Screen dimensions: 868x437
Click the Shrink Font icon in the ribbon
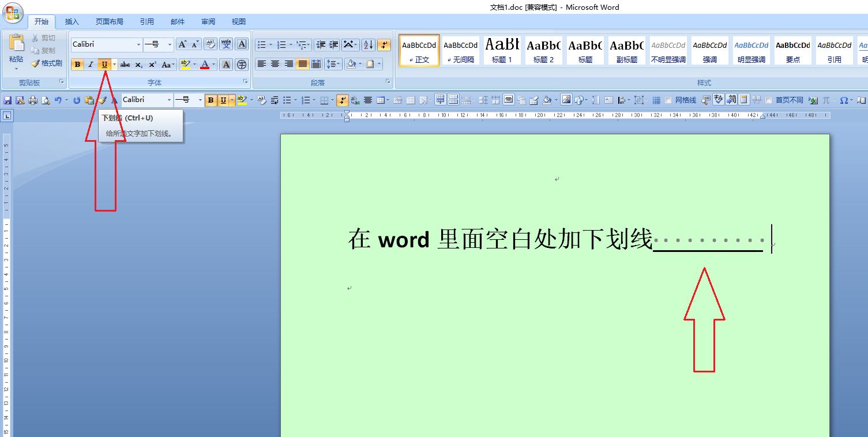click(196, 44)
